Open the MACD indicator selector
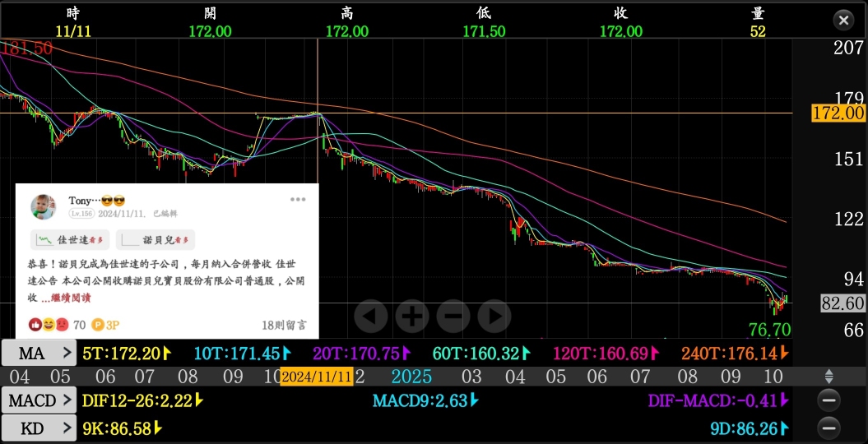The width and height of the screenshot is (868, 444). (39, 400)
